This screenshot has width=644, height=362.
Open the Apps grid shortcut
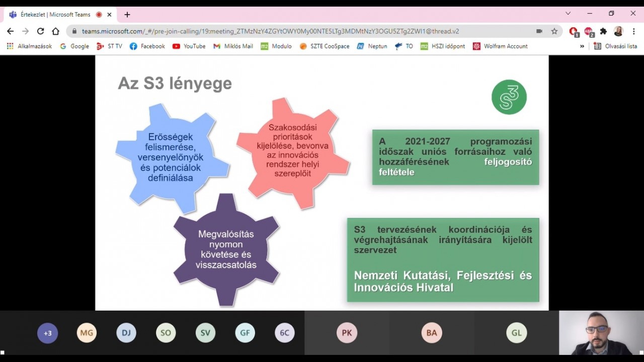10,46
